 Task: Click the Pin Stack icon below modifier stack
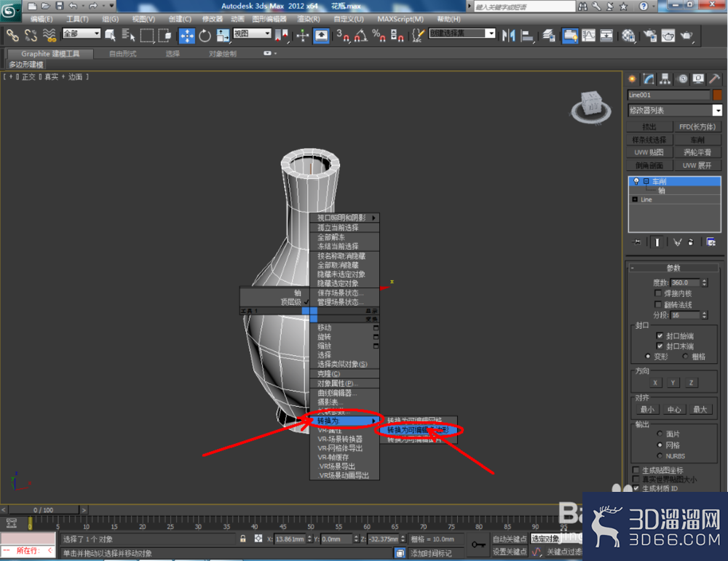pyautogui.click(x=636, y=242)
